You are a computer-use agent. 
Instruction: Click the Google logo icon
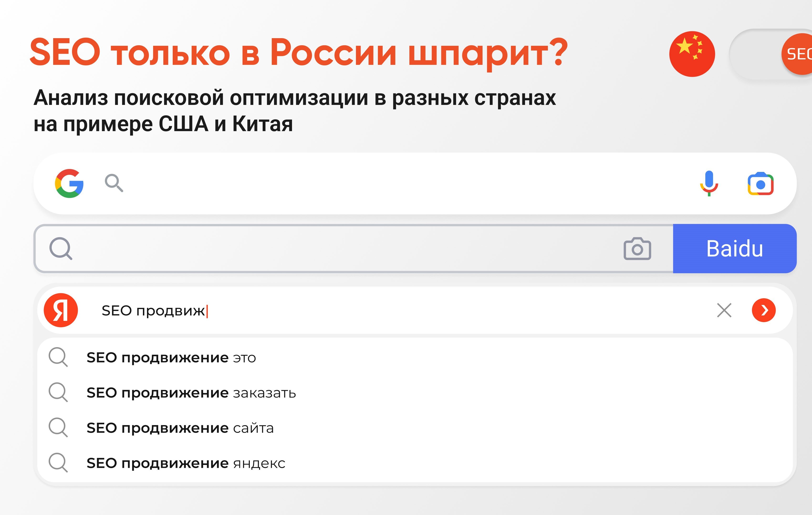[x=69, y=183]
